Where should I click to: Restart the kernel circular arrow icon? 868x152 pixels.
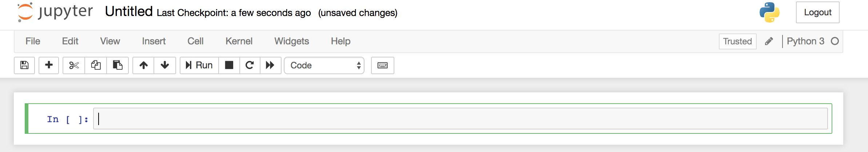pyautogui.click(x=250, y=65)
